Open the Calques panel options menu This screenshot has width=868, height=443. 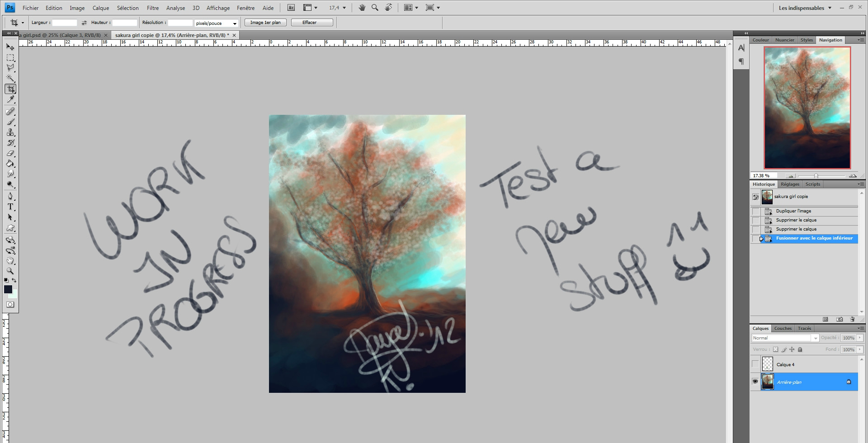pyautogui.click(x=861, y=328)
